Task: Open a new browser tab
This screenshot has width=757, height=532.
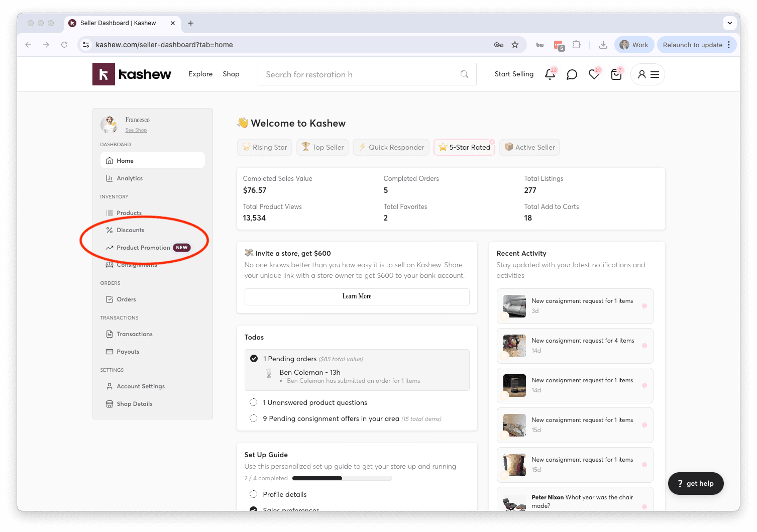Action: click(191, 23)
